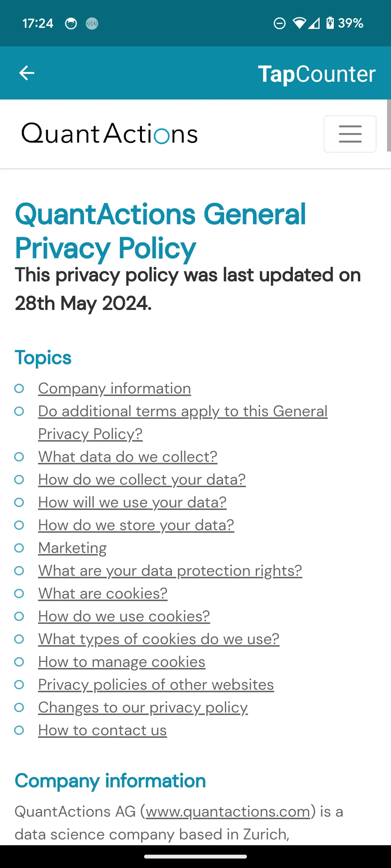The width and height of the screenshot is (391, 868).
Task: Open 'What are your data protection rights?'
Action: [170, 571]
